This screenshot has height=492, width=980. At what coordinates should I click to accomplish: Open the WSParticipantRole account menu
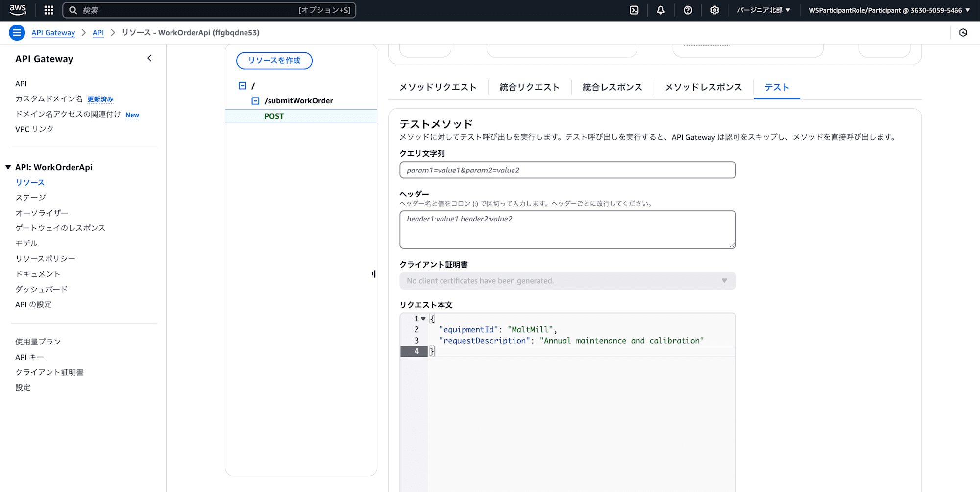(x=889, y=10)
